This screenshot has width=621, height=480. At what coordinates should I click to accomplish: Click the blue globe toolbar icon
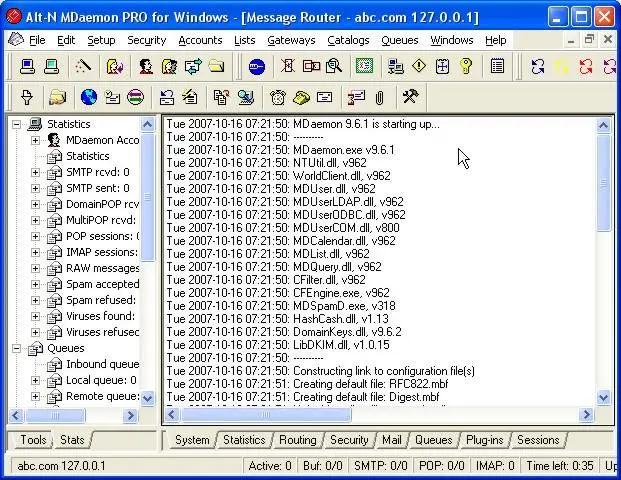89,97
